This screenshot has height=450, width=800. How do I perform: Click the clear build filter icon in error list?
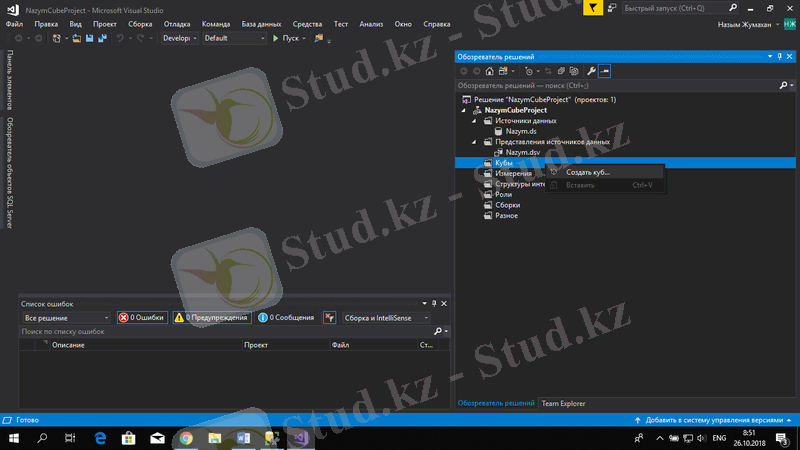tap(330, 318)
